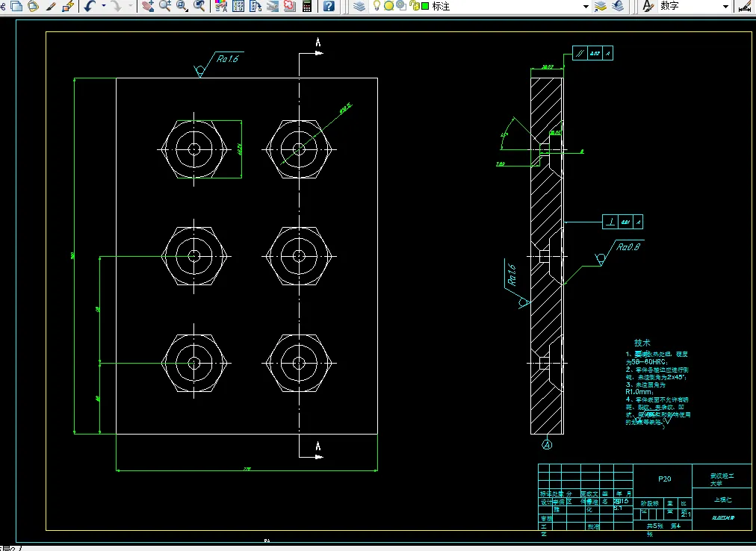Open the redo history dropdown arrow

pos(130,6)
